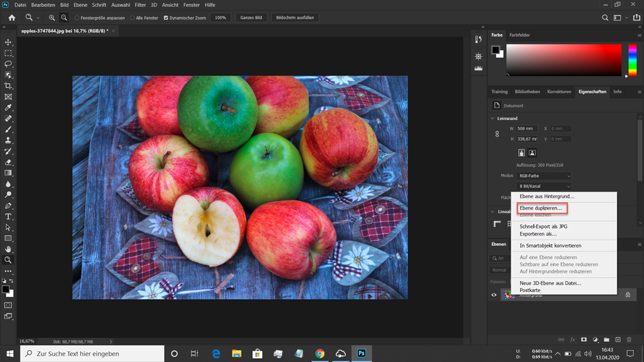Image resolution: width=644 pixels, height=362 pixels.
Task: Create a new adjustment layer
Action: pos(595,339)
